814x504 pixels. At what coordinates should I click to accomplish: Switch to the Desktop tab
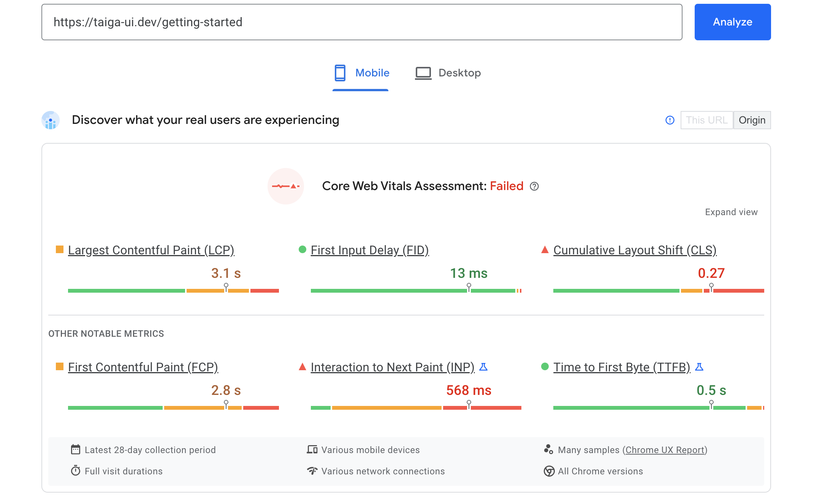click(460, 73)
